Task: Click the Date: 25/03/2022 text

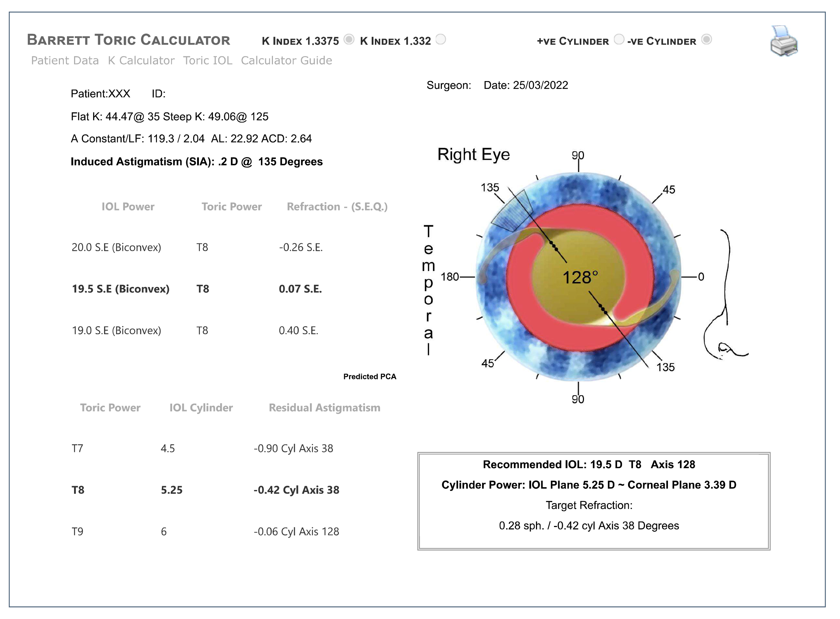Action: [525, 85]
